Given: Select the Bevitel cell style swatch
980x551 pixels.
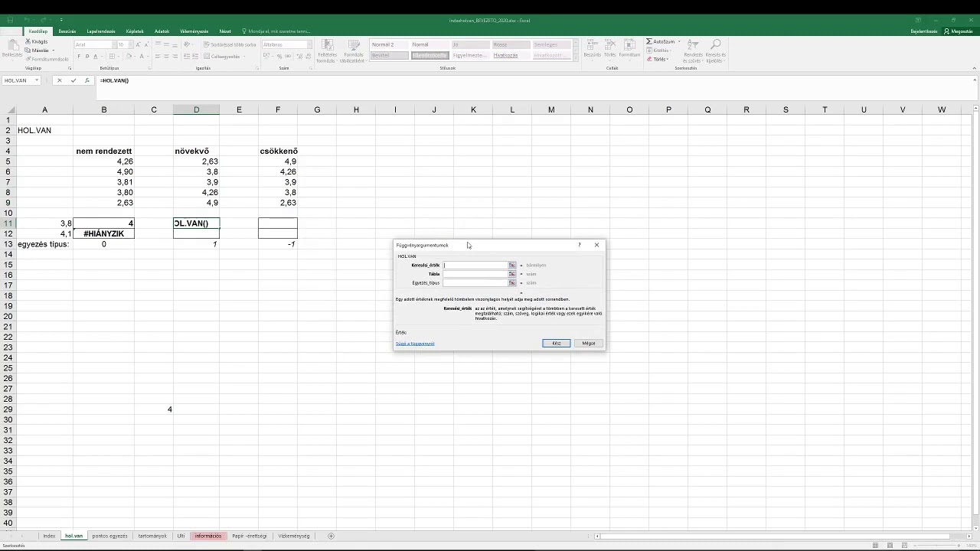Looking at the screenshot, I should click(390, 56).
